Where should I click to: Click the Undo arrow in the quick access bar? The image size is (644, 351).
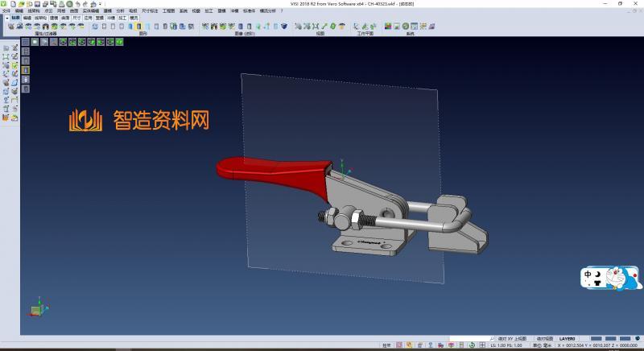tap(77, 4)
